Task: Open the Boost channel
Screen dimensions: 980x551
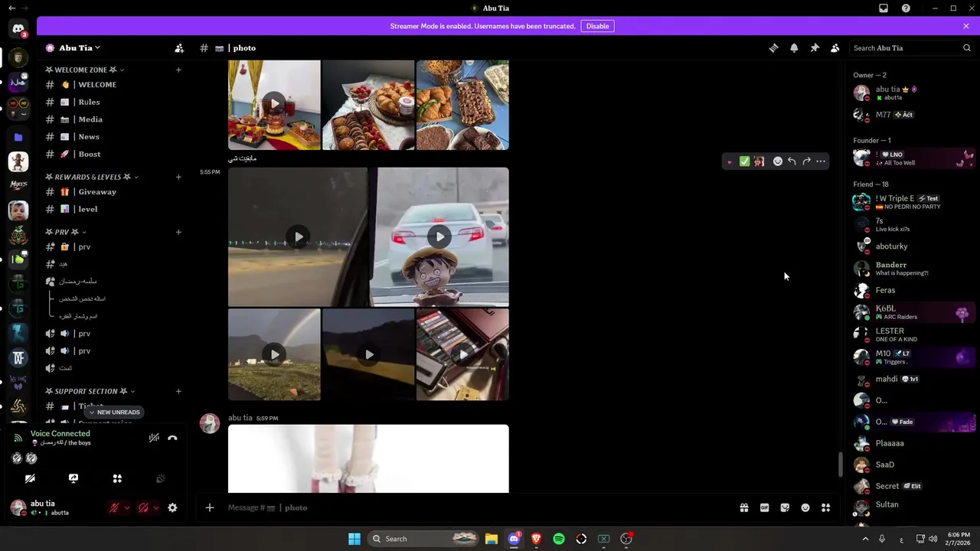Action: pyautogui.click(x=113, y=154)
